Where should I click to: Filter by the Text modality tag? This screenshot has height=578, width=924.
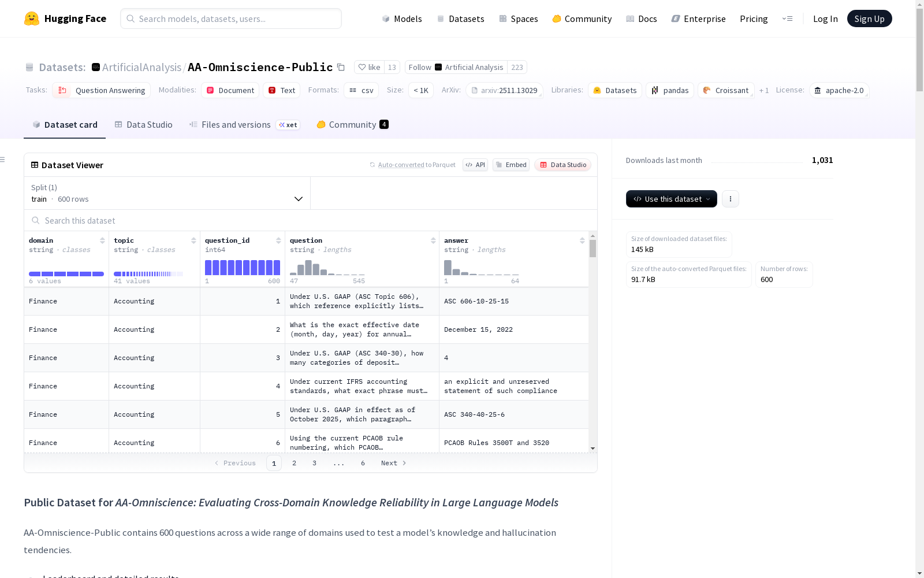click(x=282, y=90)
